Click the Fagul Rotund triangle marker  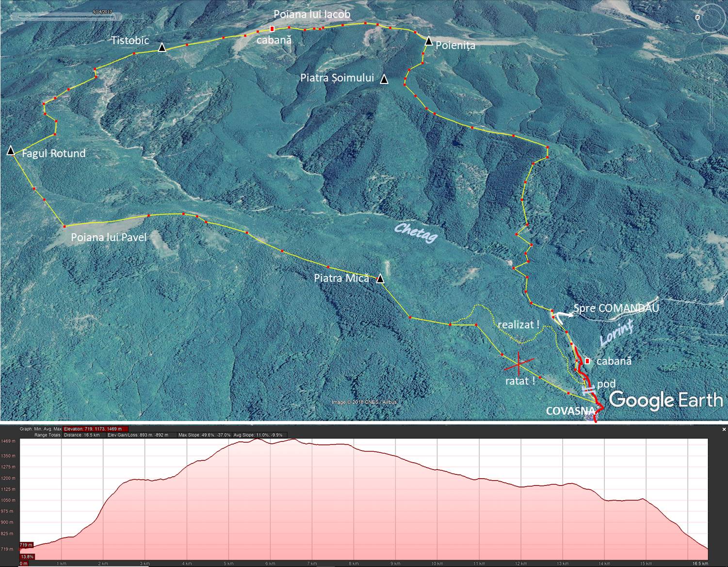[11, 151]
